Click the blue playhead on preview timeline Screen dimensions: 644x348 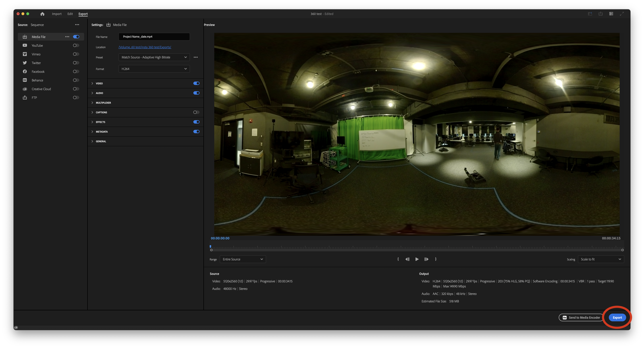tap(211, 246)
